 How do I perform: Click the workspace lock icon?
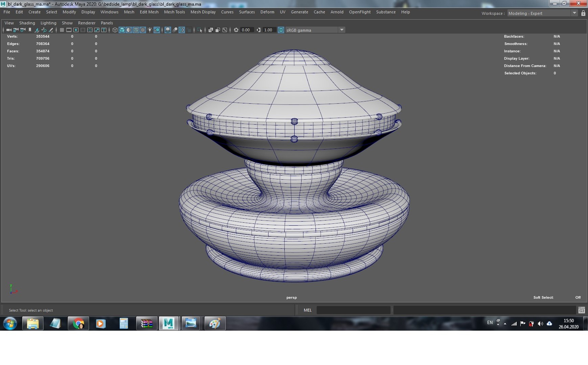pyautogui.click(x=583, y=13)
